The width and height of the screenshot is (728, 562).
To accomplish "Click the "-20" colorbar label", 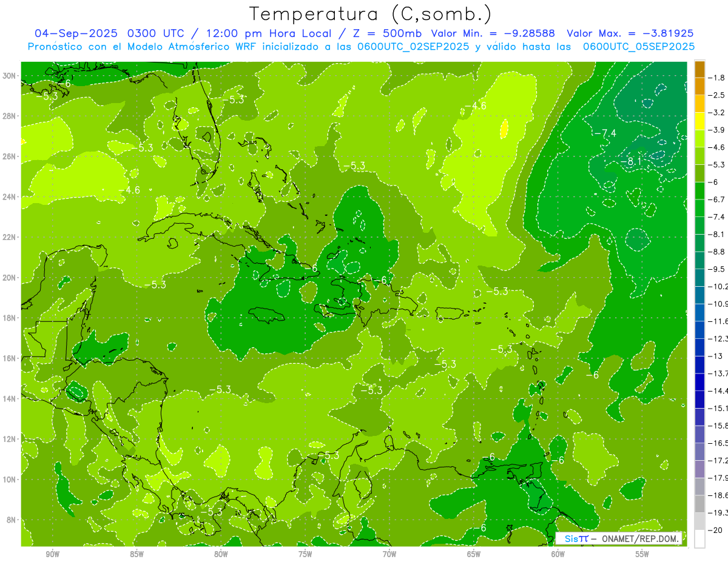I will [x=715, y=530].
